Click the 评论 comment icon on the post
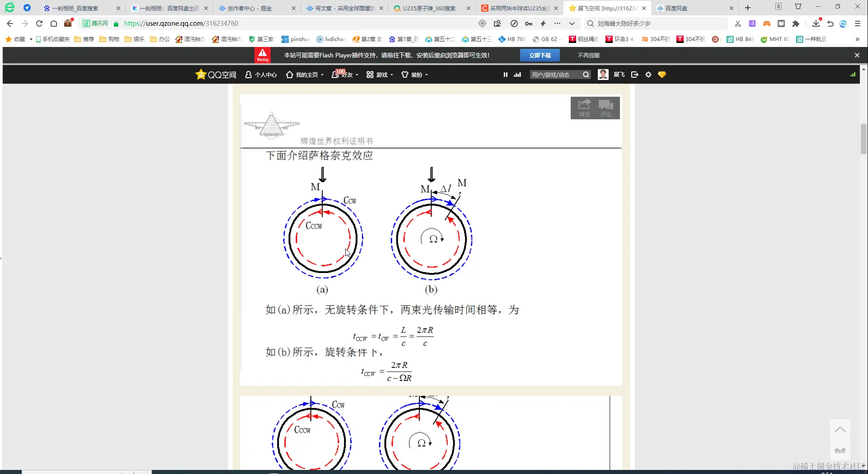This screenshot has height=474, width=868. pyautogui.click(x=606, y=108)
